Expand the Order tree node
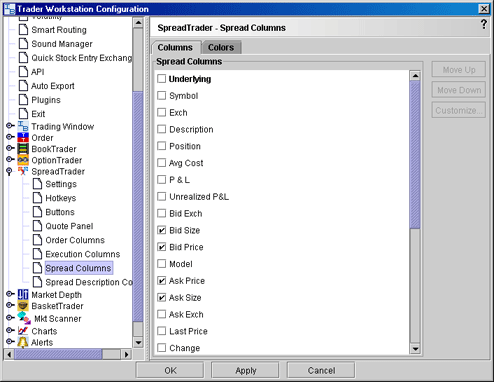The height and width of the screenshot is (382, 494). coord(10,137)
